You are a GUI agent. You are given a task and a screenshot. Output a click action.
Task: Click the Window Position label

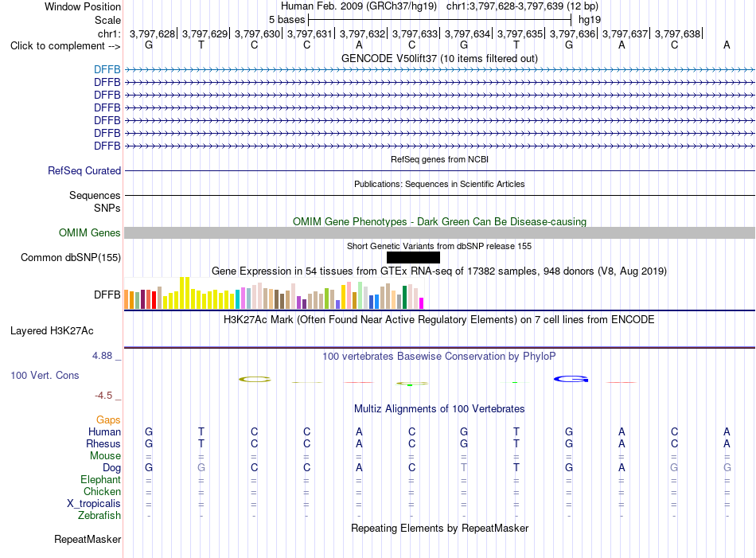coord(83,6)
